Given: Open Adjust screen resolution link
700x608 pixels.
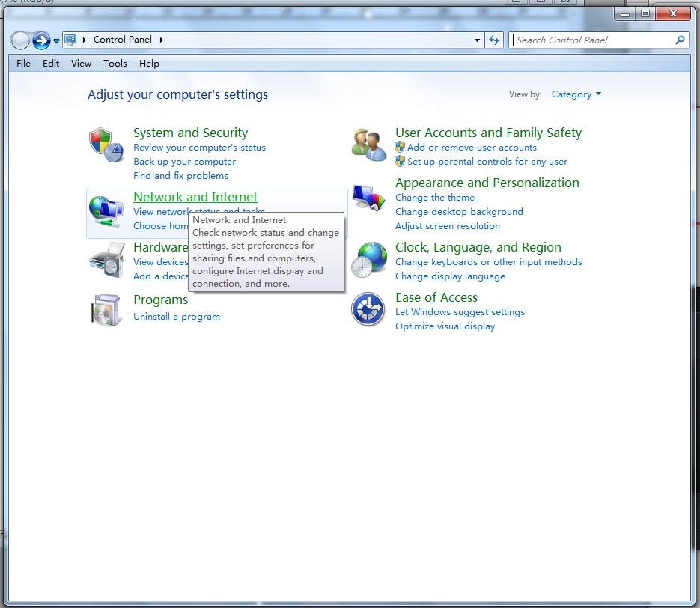Looking at the screenshot, I should point(448,226).
